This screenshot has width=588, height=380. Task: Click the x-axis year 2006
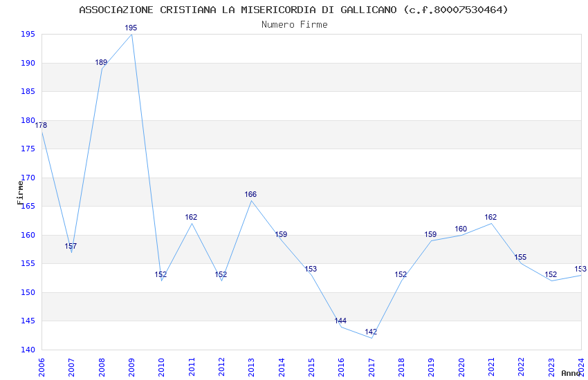pos(42,368)
